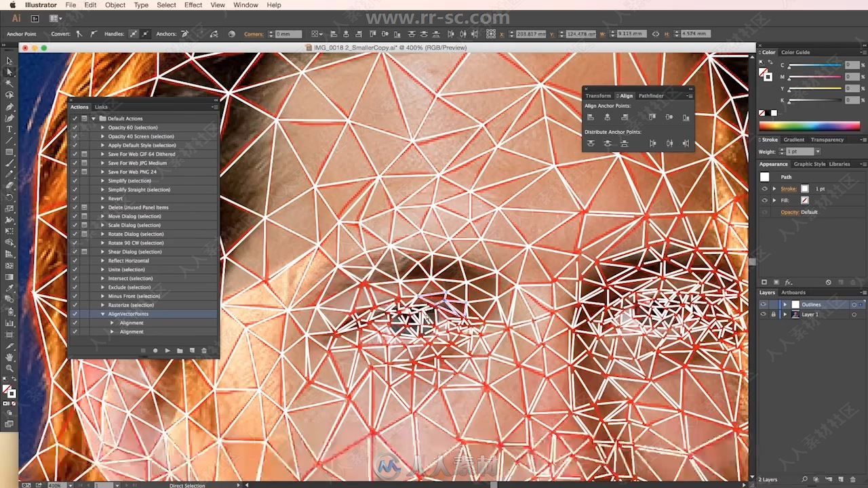Click Vertical Align Top in Align panel
868x488 pixels.
[652, 117]
